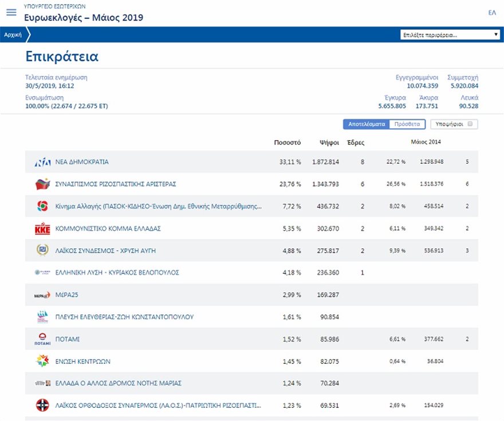Click the red KKE party logo
This screenshot has width=504, height=421.
click(43, 229)
